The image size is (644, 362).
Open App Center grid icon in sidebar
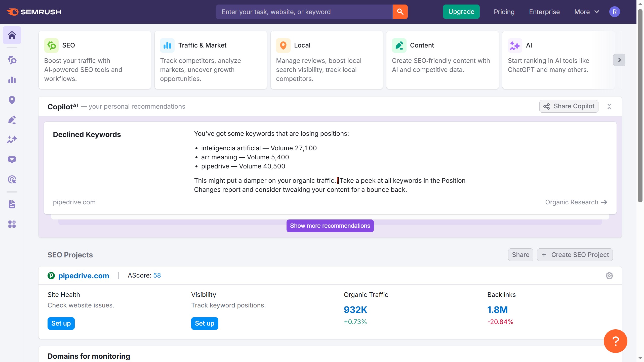(x=12, y=224)
